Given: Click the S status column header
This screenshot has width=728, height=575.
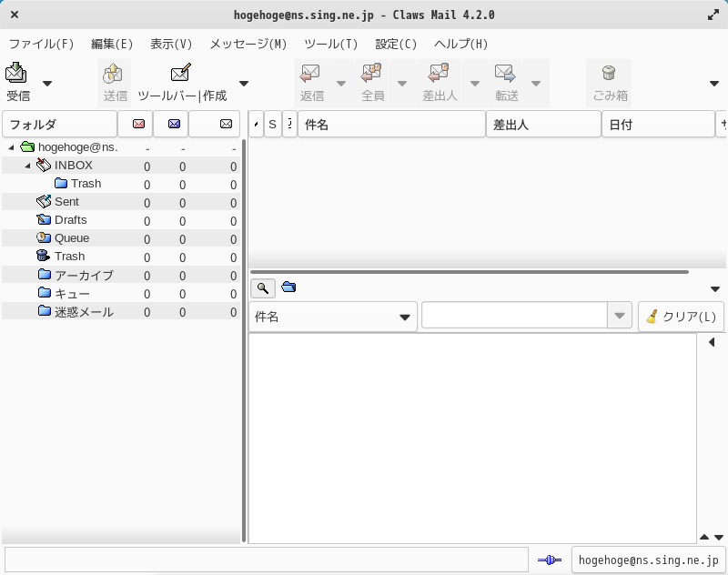Looking at the screenshot, I should pyautogui.click(x=272, y=124).
